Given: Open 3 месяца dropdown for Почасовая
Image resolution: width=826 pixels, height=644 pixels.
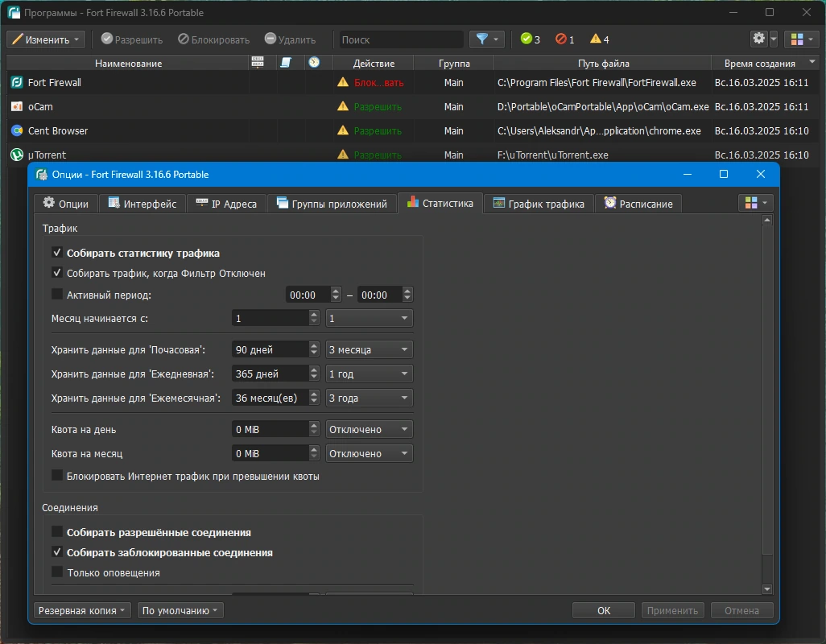Looking at the screenshot, I should [x=370, y=349].
